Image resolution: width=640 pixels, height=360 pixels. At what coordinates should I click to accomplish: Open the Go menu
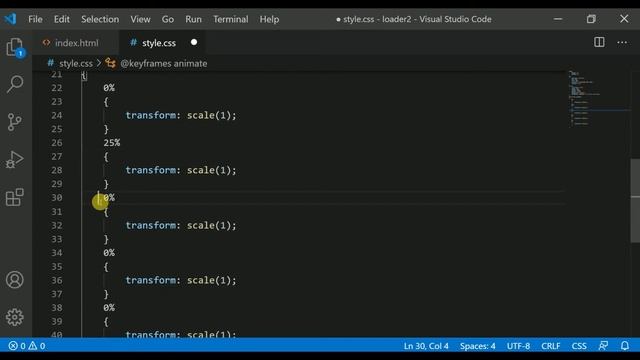168,19
